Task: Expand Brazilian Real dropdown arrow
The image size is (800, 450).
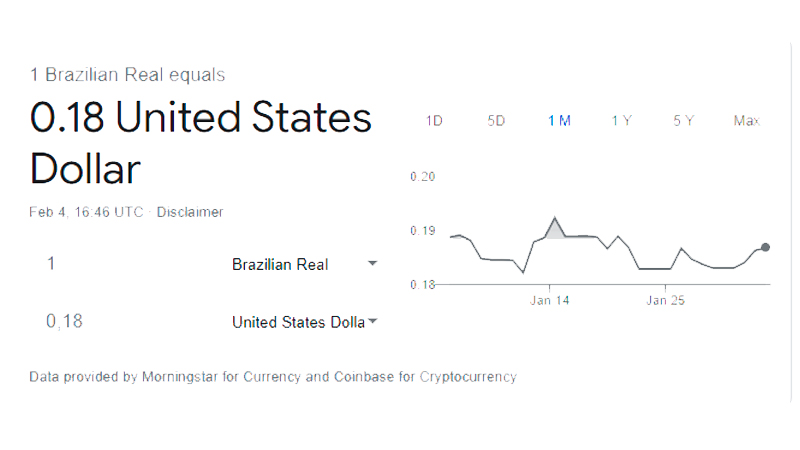Action: tap(372, 263)
